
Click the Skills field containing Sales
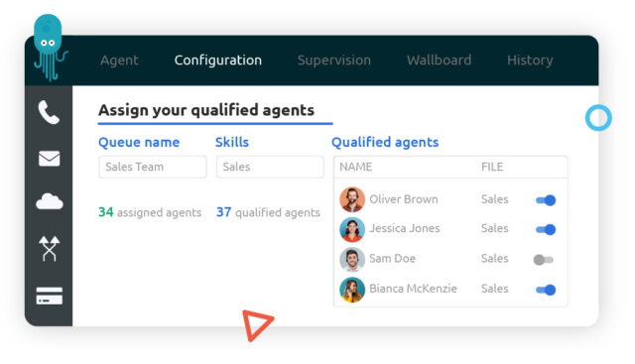[270, 167]
